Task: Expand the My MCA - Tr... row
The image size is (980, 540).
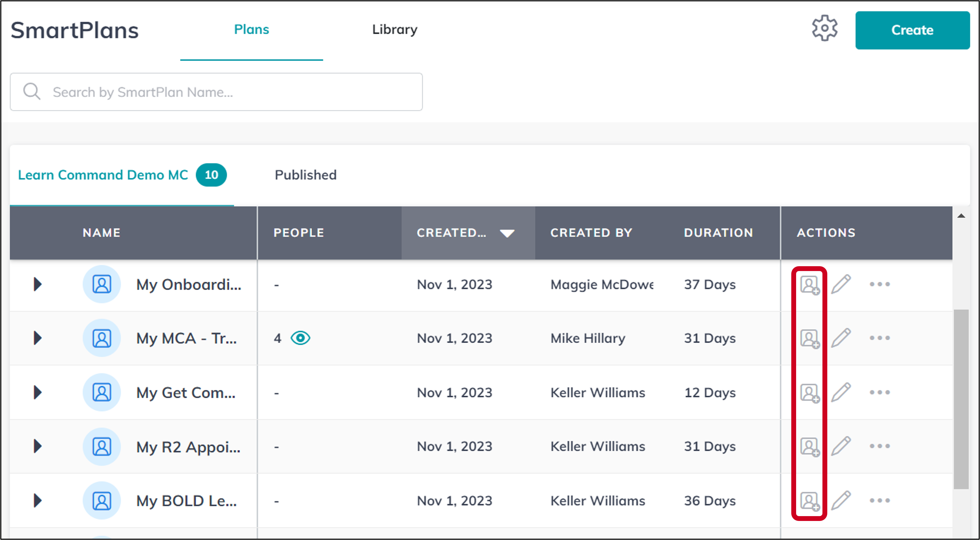Action: (37, 338)
